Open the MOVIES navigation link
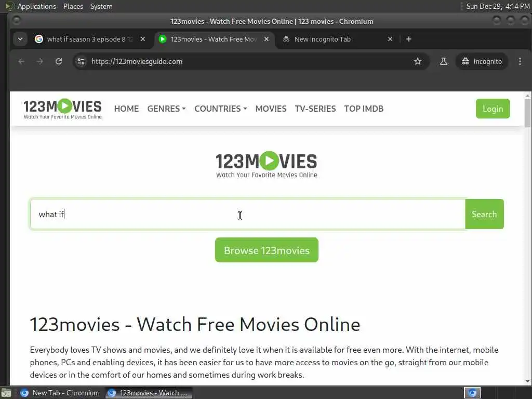Viewport: 532px width, 399px height. [x=271, y=109]
